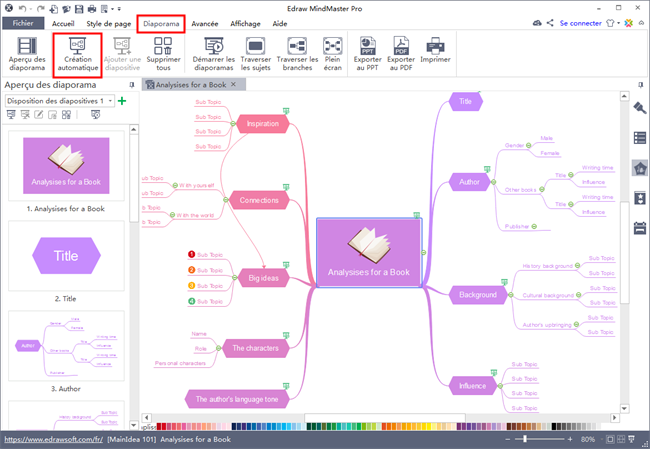Click the small print icon in title bar
Image resolution: width=650 pixels, height=449 pixels.
[x=92, y=8]
